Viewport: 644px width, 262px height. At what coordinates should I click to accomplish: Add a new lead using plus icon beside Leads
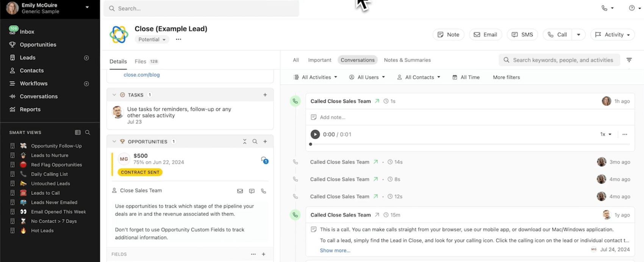[x=86, y=58]
